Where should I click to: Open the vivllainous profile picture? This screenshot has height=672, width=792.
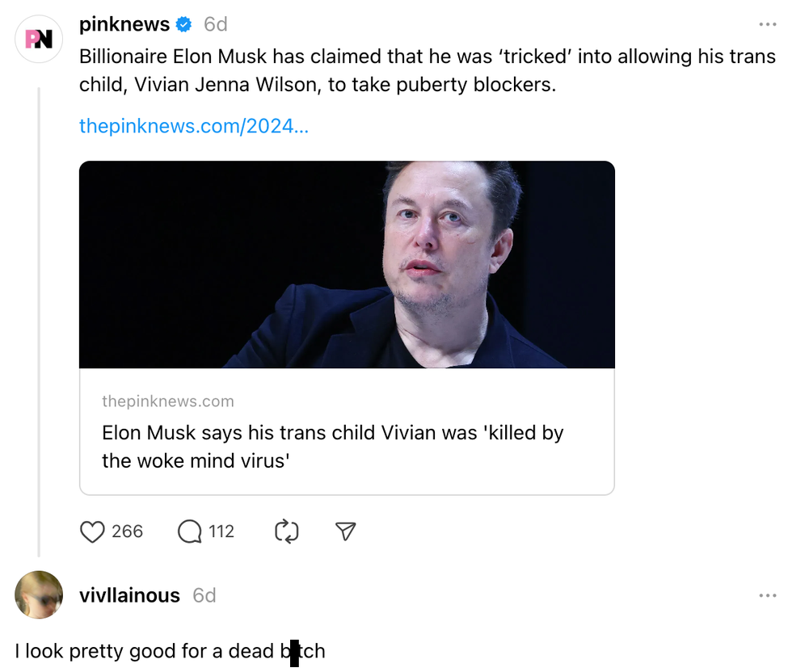[39, 594]
